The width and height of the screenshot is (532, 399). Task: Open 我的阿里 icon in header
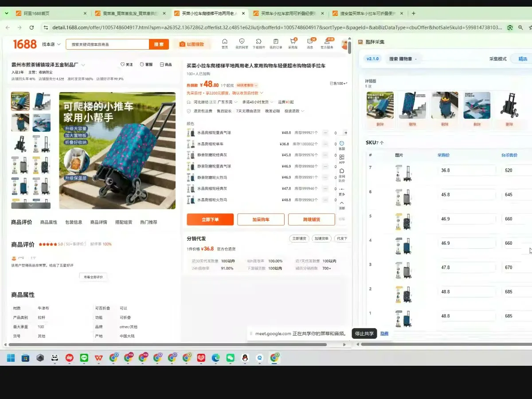242,43
